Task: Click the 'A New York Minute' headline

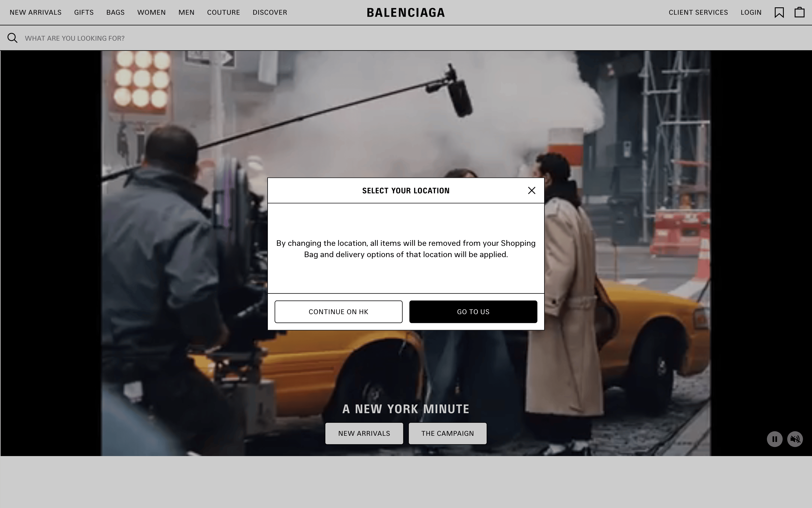Action: pos(406,409)
